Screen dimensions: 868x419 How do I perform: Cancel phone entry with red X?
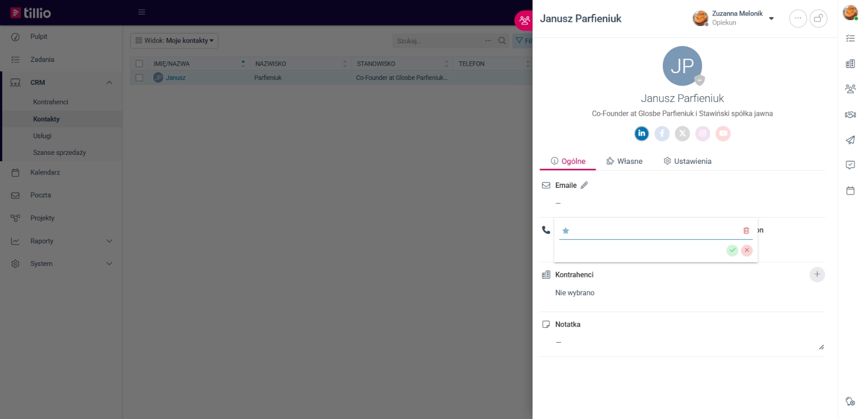point(747,250)
